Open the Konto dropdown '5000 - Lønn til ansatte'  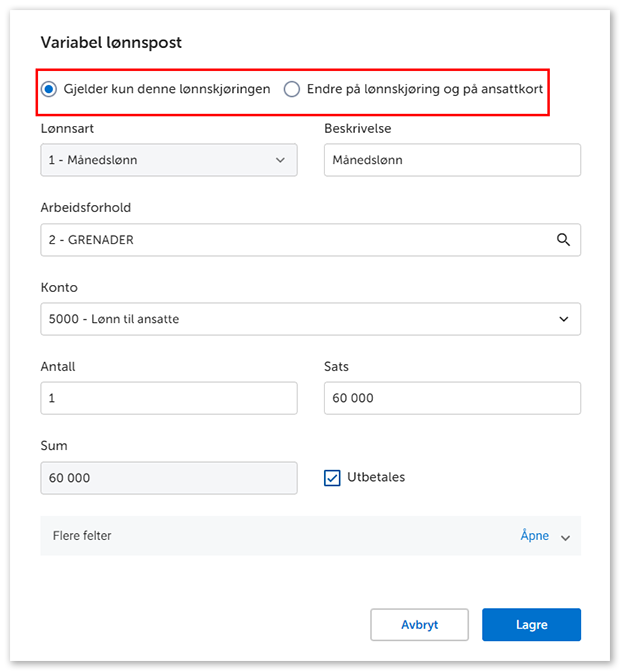tap(310, 319)
